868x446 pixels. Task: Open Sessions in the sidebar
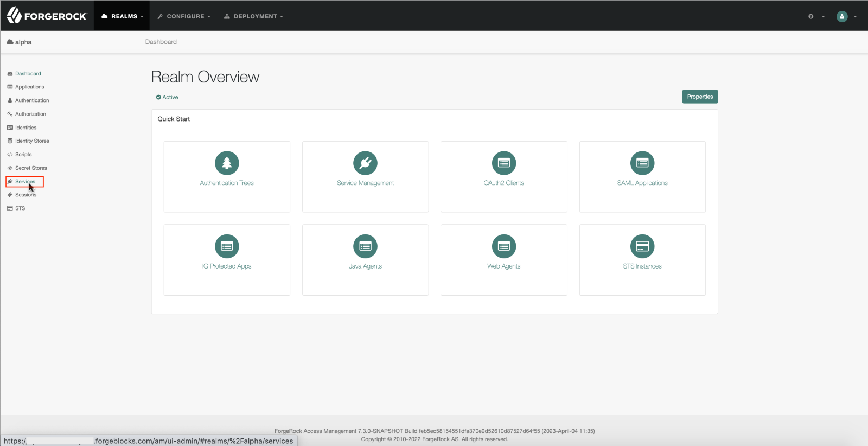tap(25, 195)
